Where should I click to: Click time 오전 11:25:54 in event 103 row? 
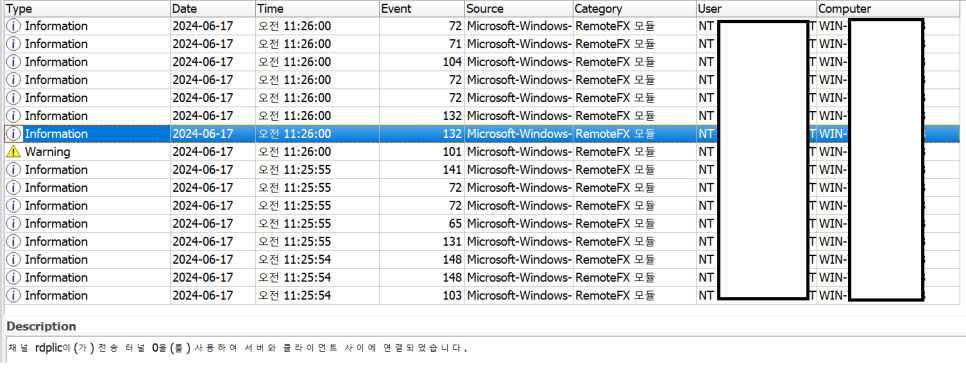[x=294, y=295]
